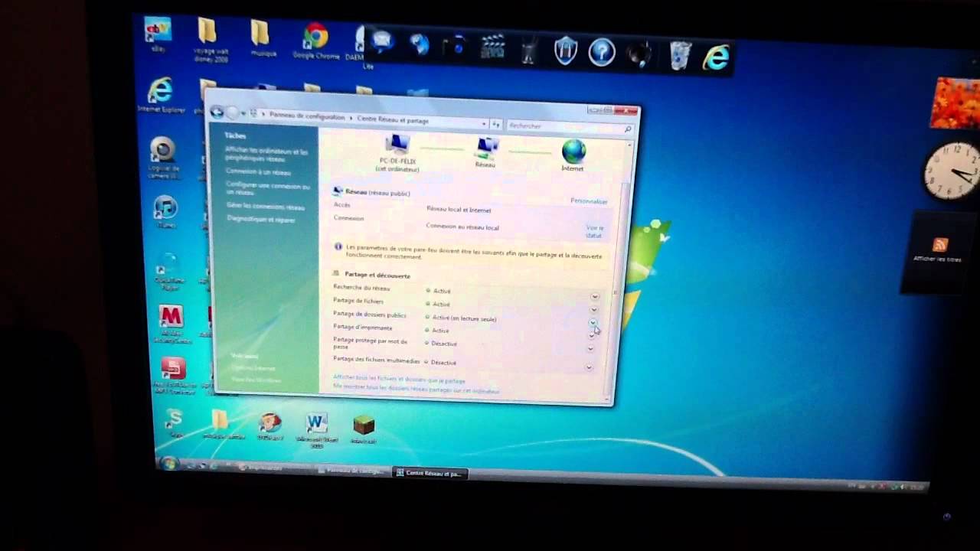Click Afficher tous les fichiers que je partage
Screen dimensions: 980x551
pyautogui.click(x=399, y=380)
